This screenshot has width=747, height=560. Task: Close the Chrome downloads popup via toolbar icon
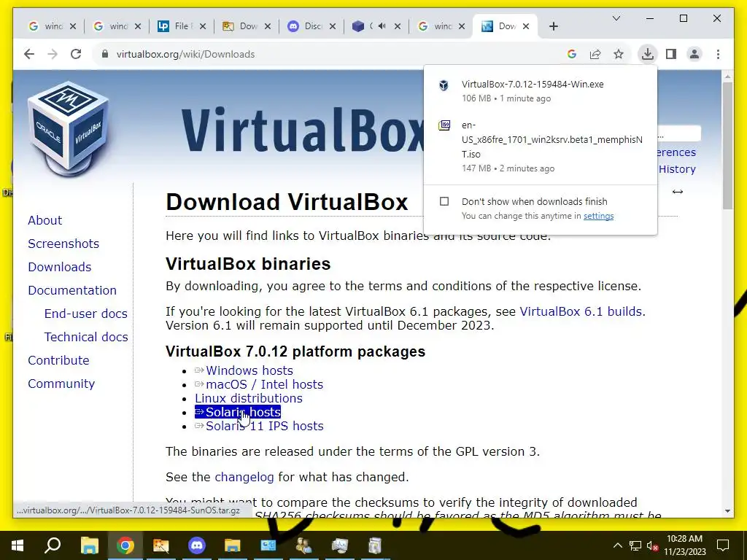click(x=648, y=54)
